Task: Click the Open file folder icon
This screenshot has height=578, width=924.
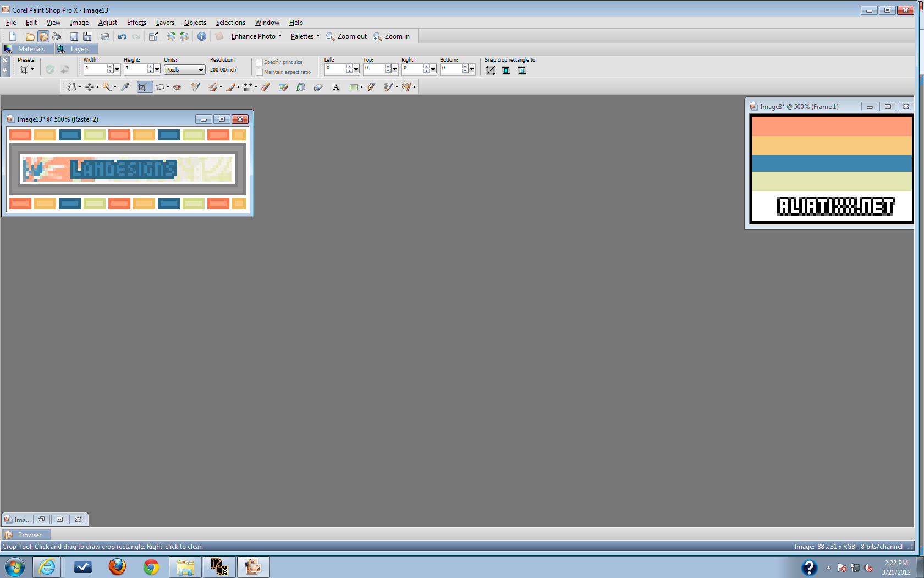Action: (x=30, y=36)
